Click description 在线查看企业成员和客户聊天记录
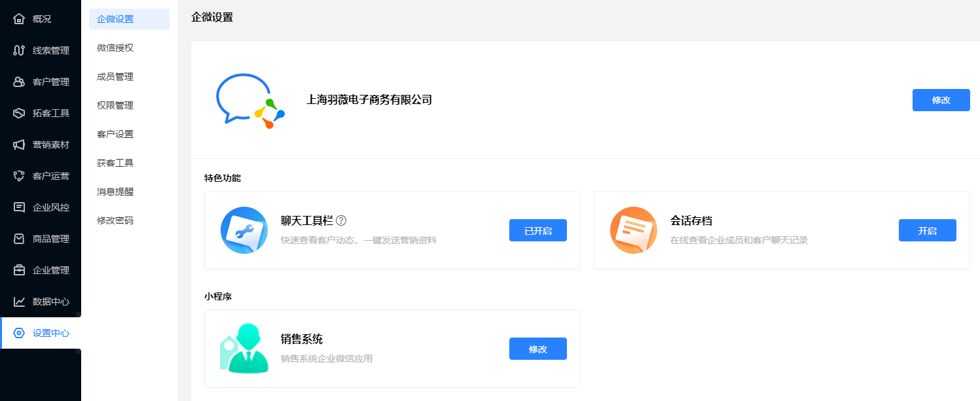The image size is (980, 401). point(739,240)
